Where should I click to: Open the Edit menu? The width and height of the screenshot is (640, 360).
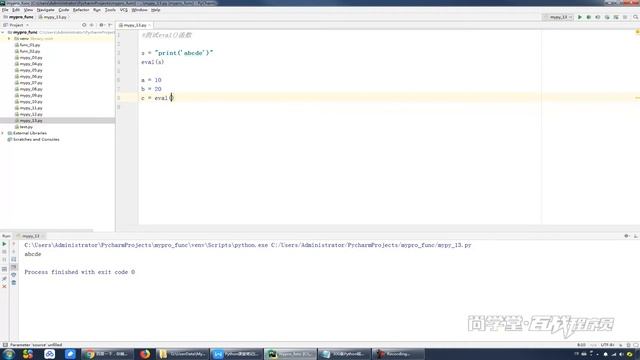(x=16, y=10)
